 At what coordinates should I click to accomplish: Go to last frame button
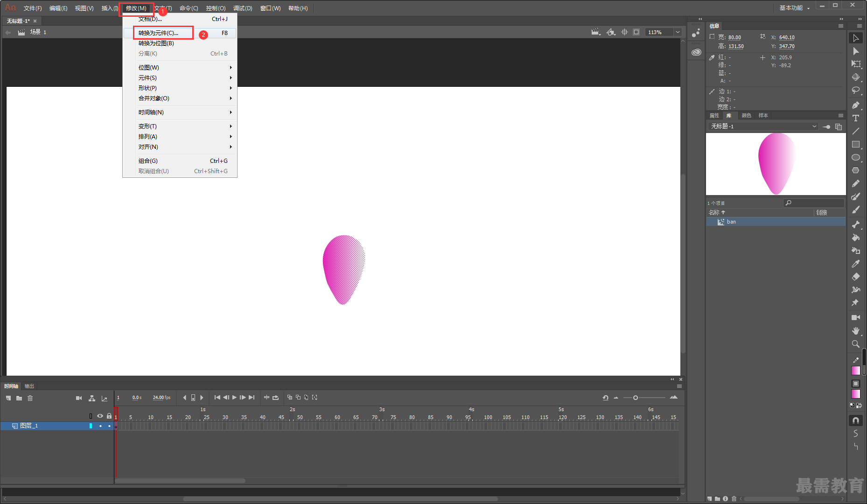252,398
